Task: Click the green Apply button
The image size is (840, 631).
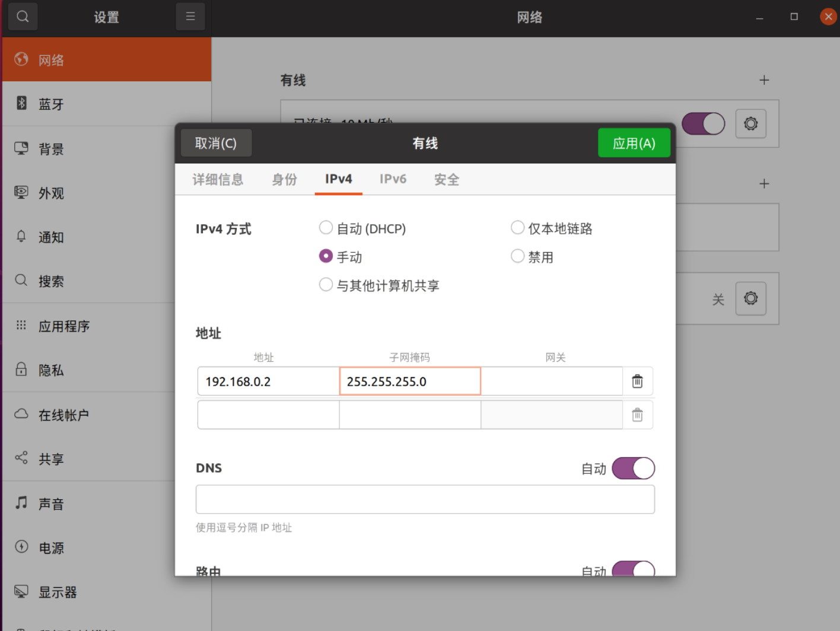Action: (x=634, y=144)
